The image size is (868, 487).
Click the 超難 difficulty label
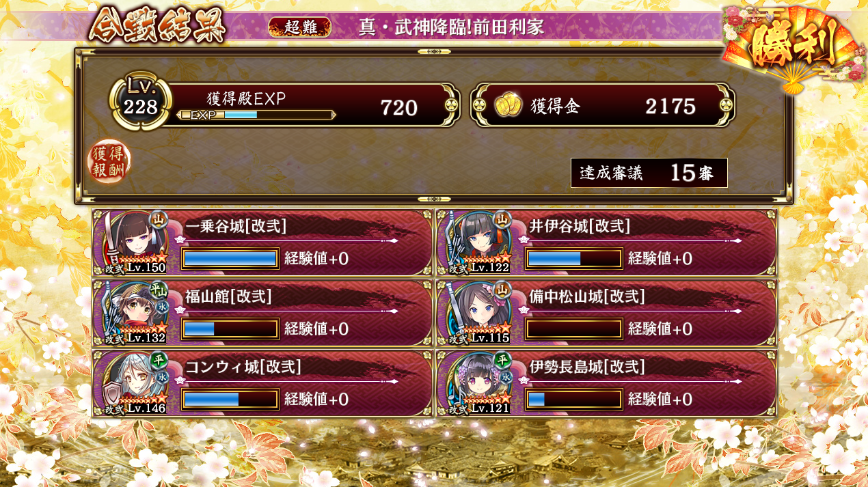click(x=300, y=27)
